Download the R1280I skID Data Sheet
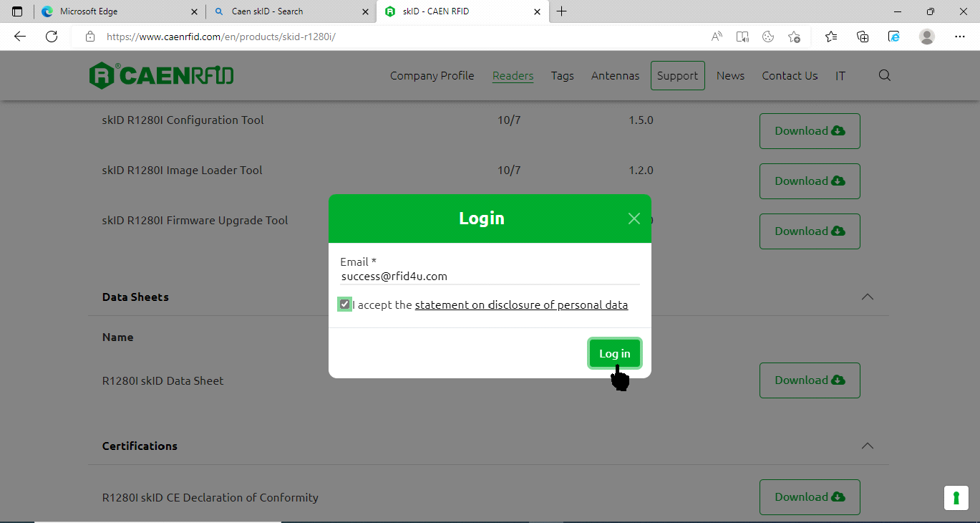This screenshot has width=980, height=523. 809,380
